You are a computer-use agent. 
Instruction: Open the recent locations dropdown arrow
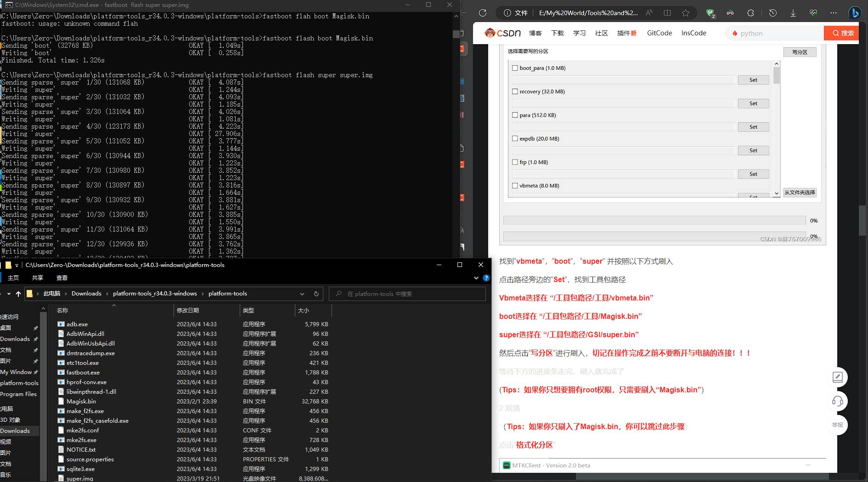point(9,294)
